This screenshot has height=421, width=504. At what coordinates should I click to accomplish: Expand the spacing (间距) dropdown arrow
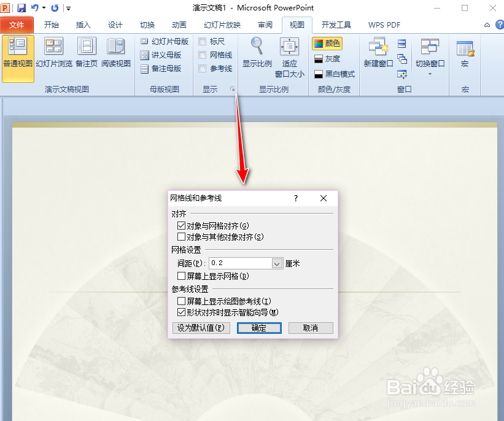[x=277, y=263]
